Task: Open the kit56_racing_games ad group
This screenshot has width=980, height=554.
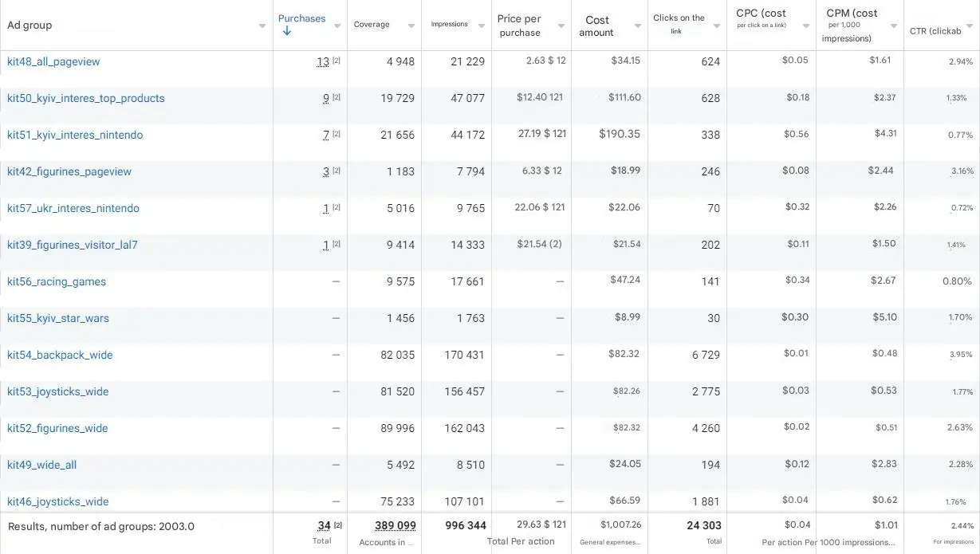Action: click(x=57, y=281)
